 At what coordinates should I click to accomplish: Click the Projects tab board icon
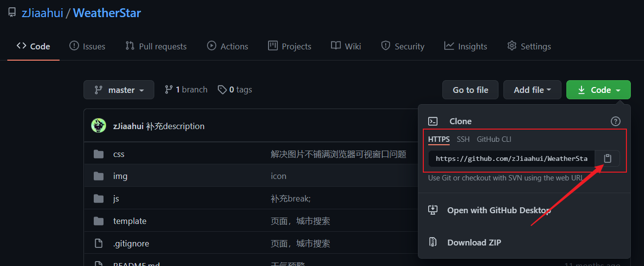pos(273,45)
